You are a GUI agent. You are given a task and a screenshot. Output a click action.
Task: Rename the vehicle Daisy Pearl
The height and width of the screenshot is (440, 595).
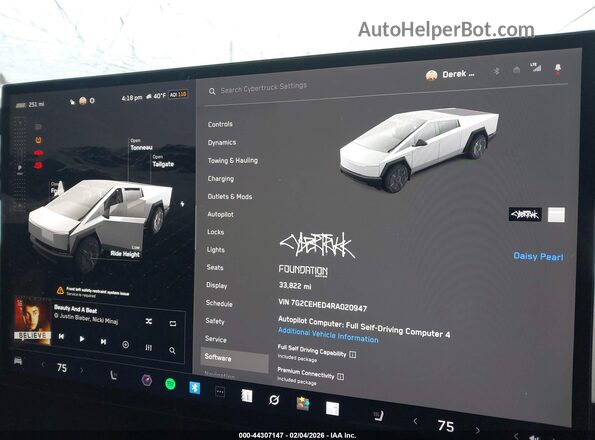tap(538, 256)
